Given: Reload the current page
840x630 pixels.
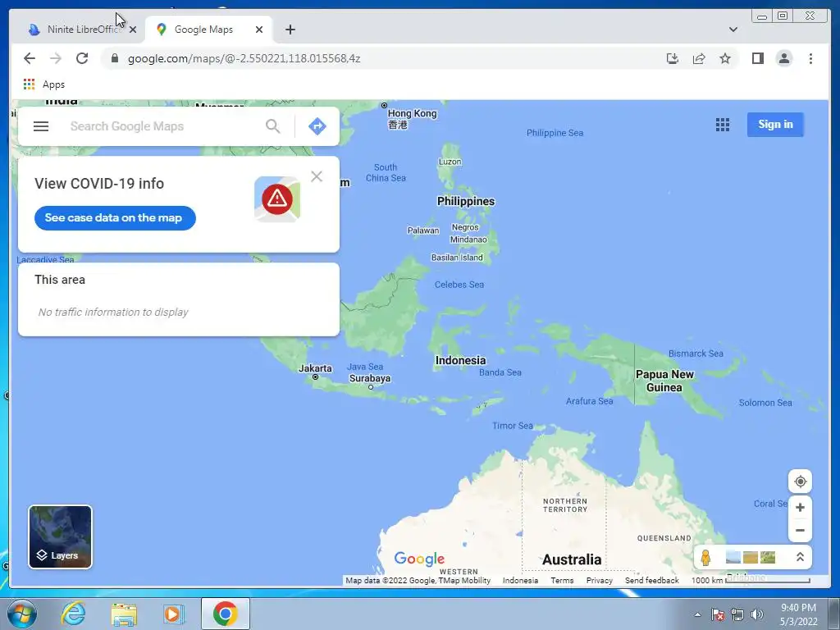Looking at the screenshot, I should coord(82,58).
